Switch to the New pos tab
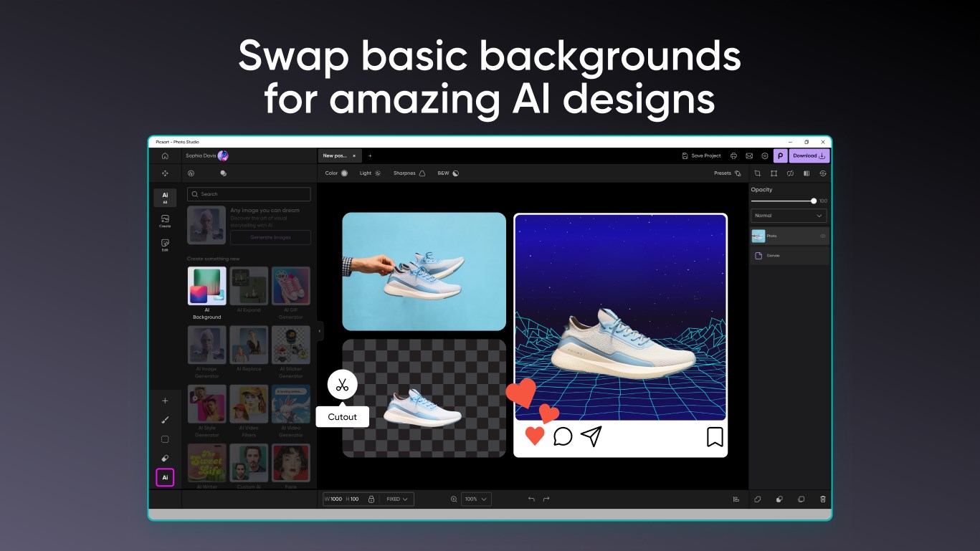This screenshot has height=551, width=980. [x=336, y=155]
